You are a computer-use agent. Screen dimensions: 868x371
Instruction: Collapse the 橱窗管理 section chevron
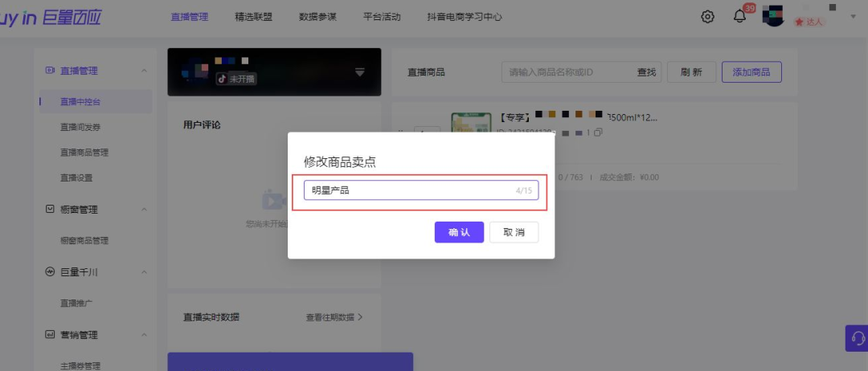click(x=144, y=209)
